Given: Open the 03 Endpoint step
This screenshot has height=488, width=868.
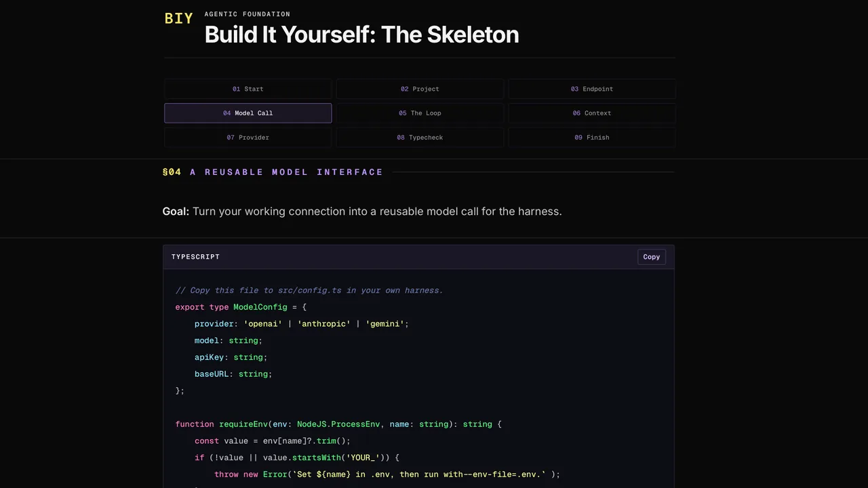Looking at the screenshot, I should click(x=592, y=89).
